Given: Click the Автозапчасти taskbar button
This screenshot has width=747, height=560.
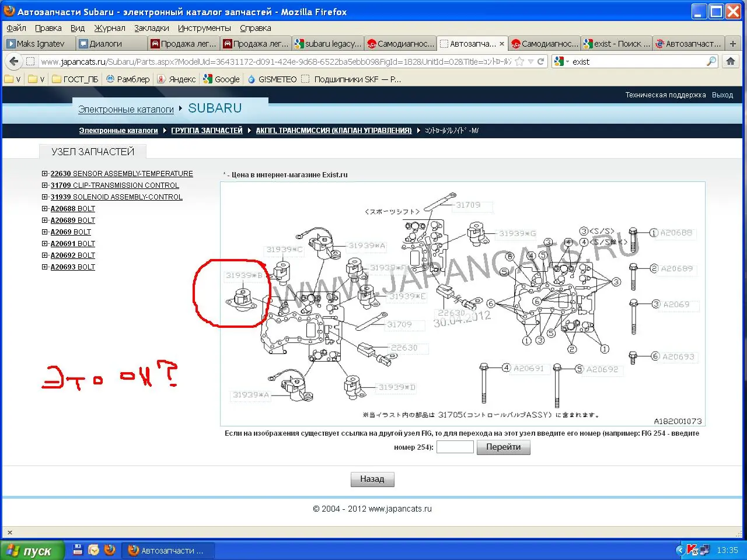Looking at the screenshot, I should click(x=168, y=550).
